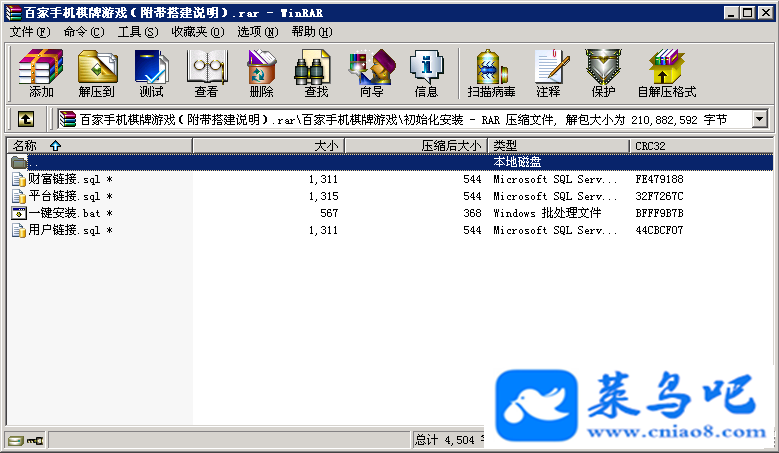
Task: Sort by Size (大小) column header
Action: (x=268, y=146)
